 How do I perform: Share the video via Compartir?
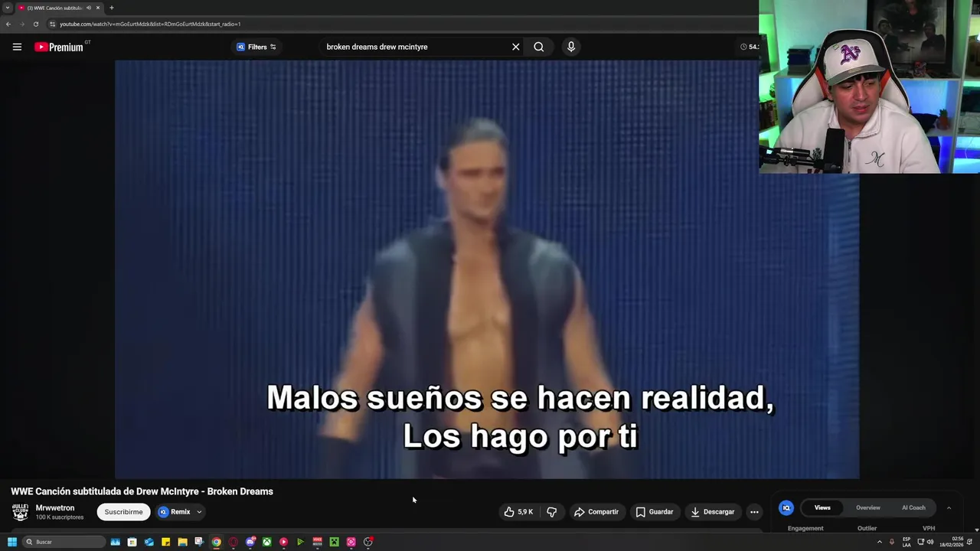(x=596, y=512)
